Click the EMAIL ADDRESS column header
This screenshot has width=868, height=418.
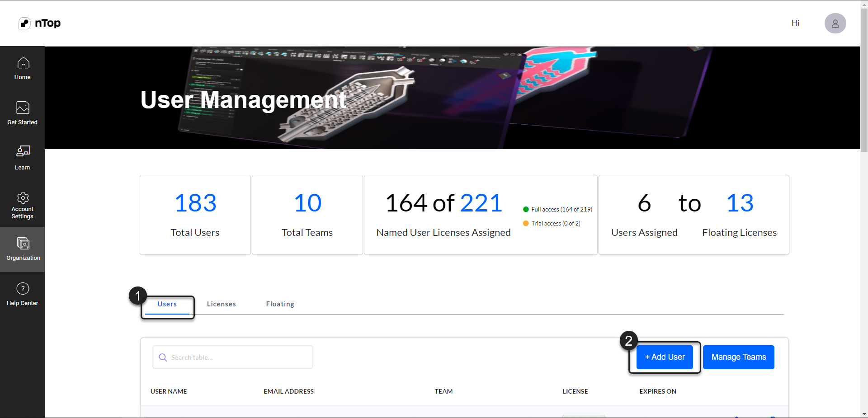(289, 391)
